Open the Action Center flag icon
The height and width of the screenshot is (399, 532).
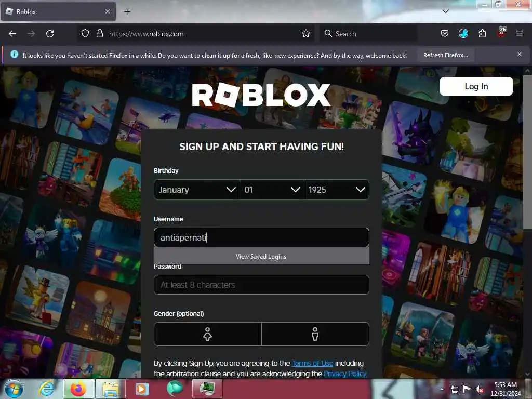(467, 389)
